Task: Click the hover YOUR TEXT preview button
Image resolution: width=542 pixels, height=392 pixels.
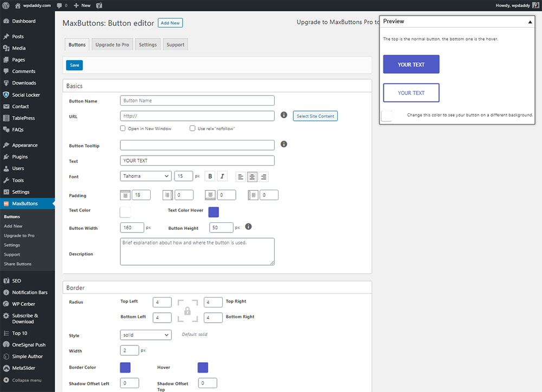Action: coord(411,93)
